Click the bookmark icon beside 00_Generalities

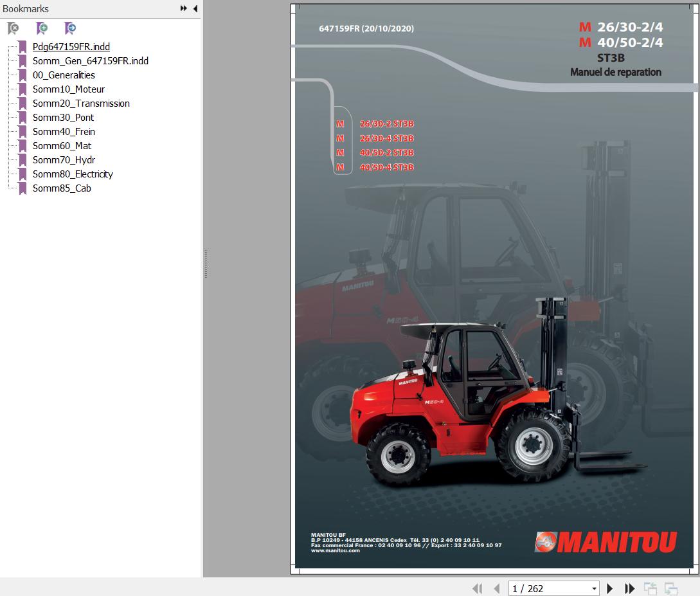coord(22,75)
